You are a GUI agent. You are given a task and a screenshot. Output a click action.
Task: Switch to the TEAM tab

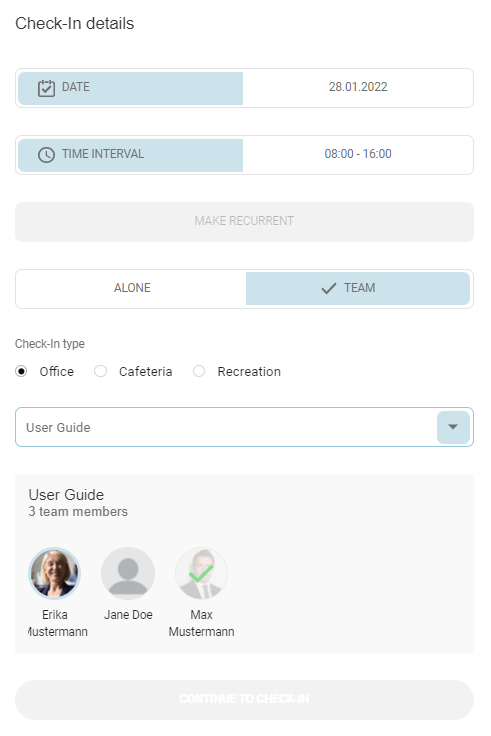pyautogui.click(x=358, y=288)
